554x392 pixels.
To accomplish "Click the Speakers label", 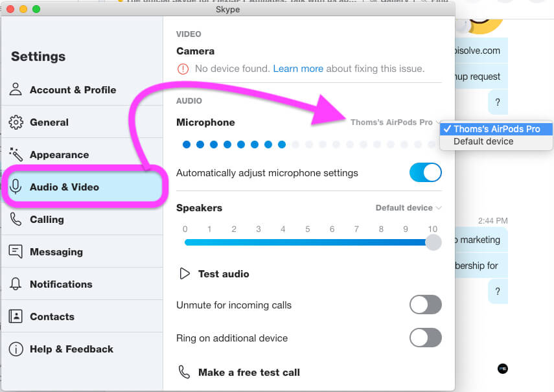I will coord(200,207).
